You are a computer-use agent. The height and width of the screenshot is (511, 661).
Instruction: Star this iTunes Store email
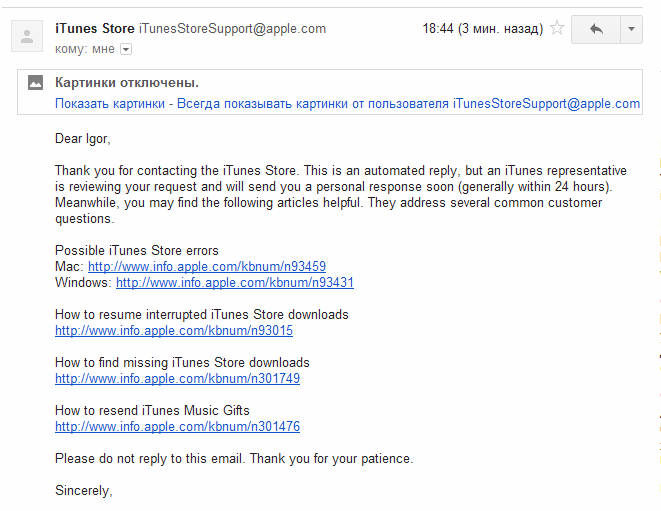(x=557, y=28)
